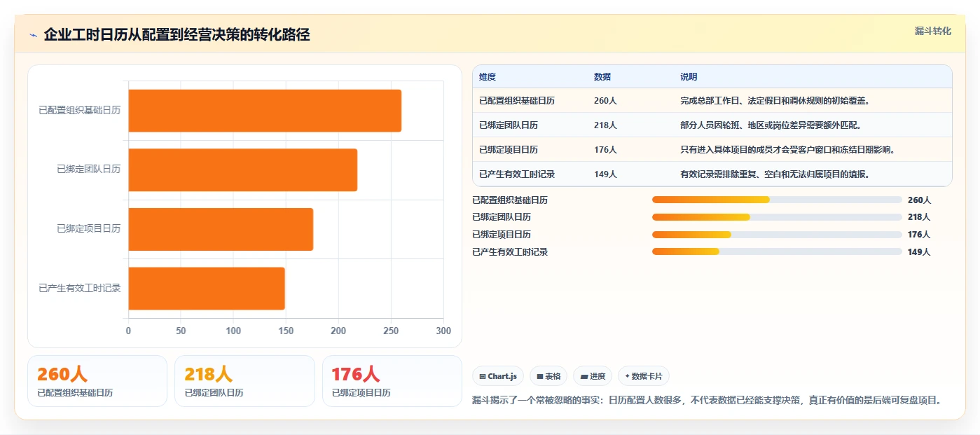Click the 已配置组织基础日历 chart bar

(265, 111)
